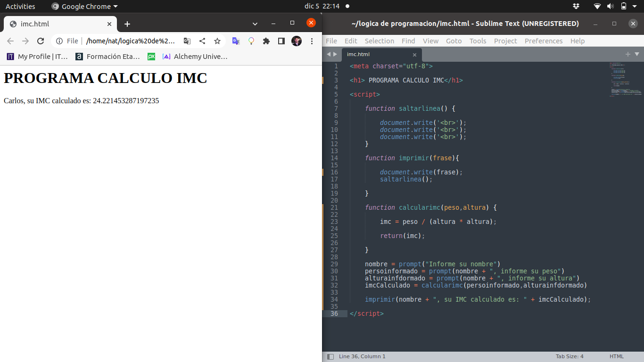This screenshot has height=362, width=644.
Task: Open Chrome's three-dot menu
Action: point(312,41)
